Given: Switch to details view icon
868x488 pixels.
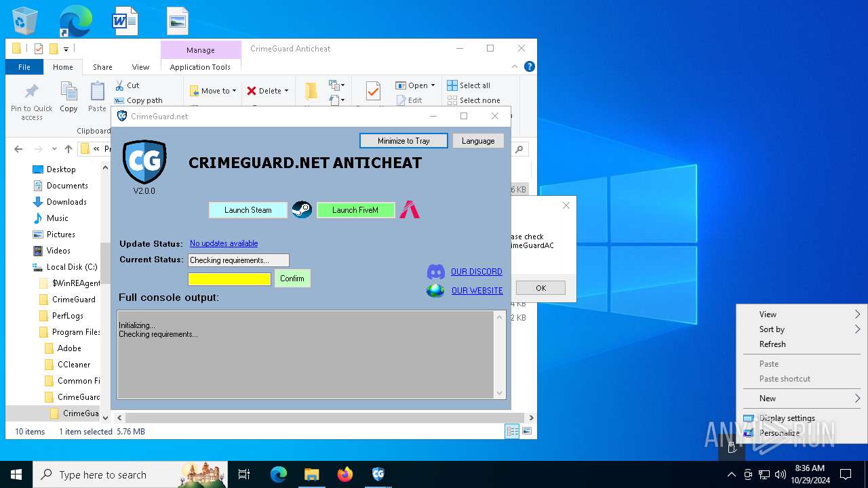Looking at the screenshot, I should point(512,431).
